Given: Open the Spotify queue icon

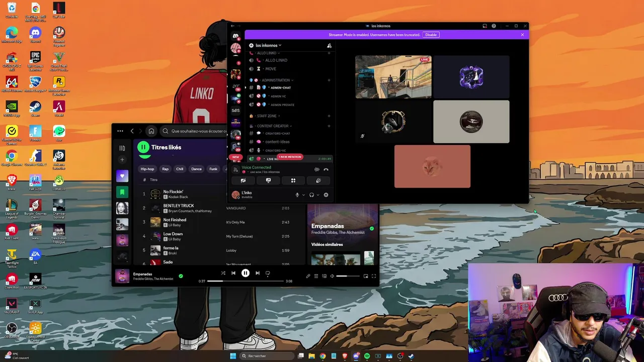Looking at the screenshot, I should [x=316, y=276].
